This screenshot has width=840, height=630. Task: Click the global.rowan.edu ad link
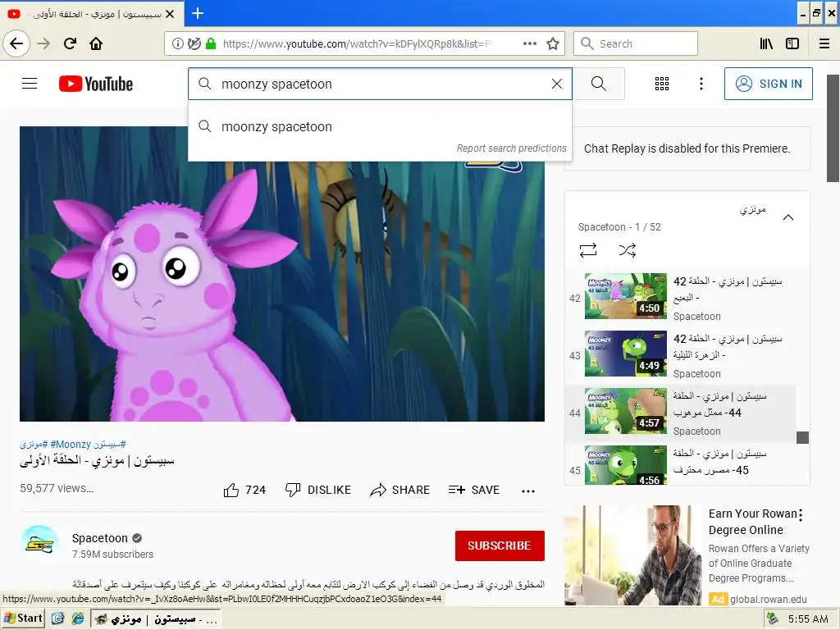pos(769,600)
